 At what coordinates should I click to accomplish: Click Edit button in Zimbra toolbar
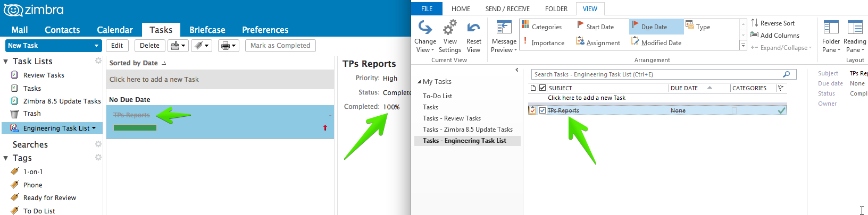coord(117,46)
